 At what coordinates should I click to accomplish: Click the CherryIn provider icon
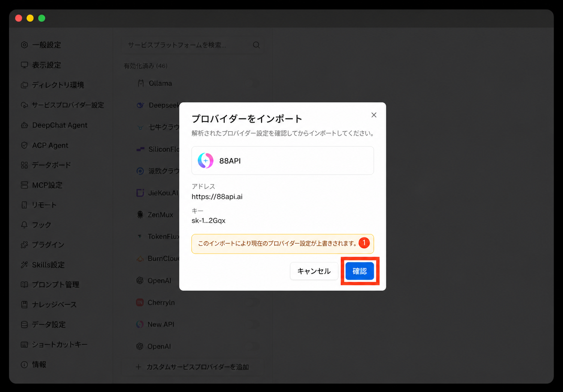point(140,302)
